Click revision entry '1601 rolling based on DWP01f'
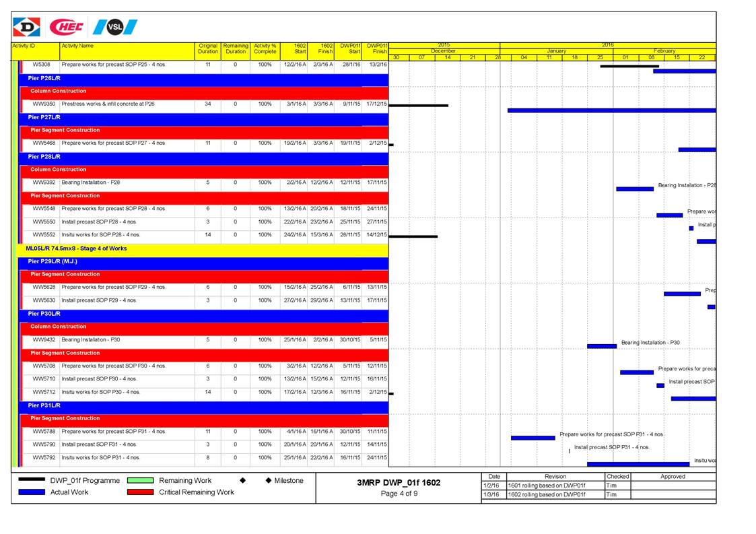The image size is (756, 534). [547, 486]
